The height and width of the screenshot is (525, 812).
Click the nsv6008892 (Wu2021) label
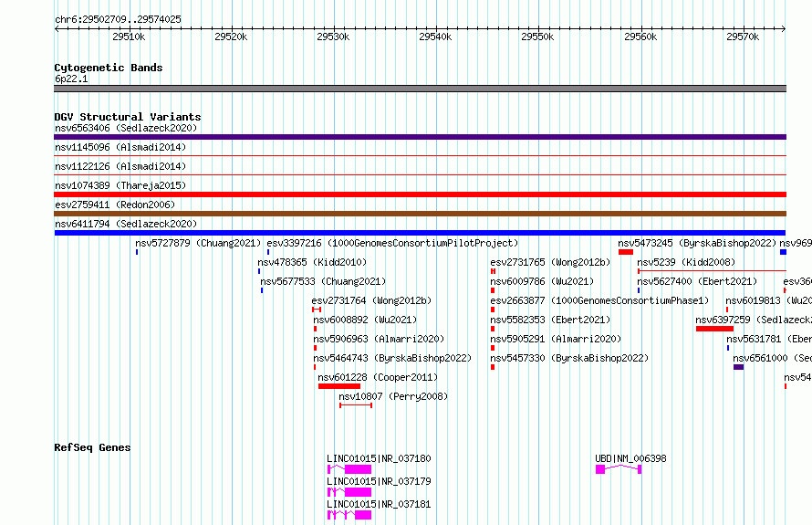[x=365, y=320]
